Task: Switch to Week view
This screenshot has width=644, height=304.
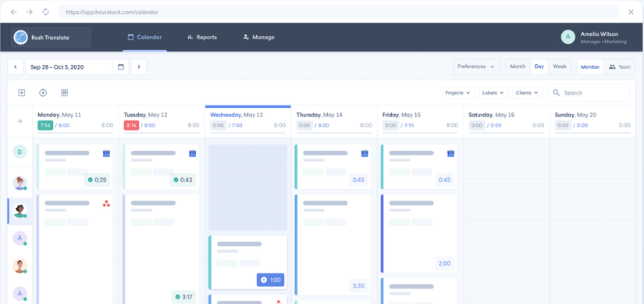Action: (560, 66)
